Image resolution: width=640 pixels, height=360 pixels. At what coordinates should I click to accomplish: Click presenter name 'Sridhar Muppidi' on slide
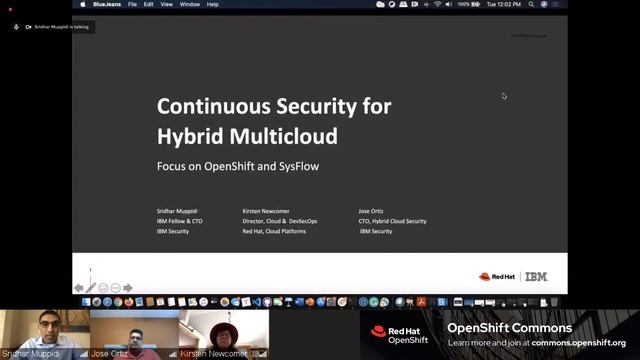click(x=177, y=211)
